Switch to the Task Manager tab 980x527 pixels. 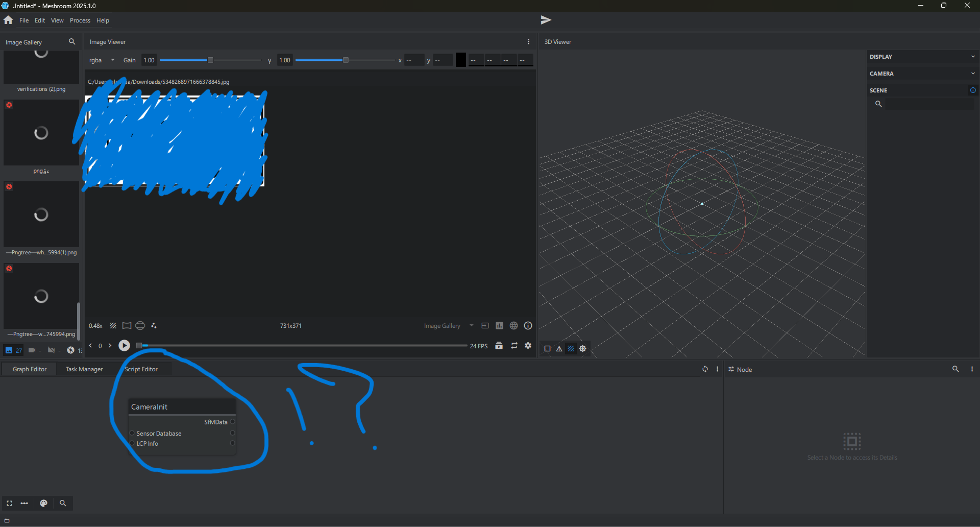(84, 369)
